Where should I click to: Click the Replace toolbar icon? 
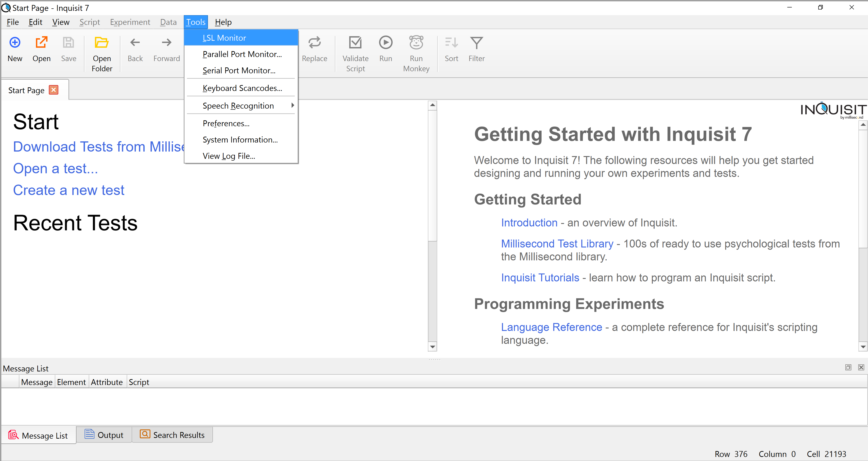point(314,43)
